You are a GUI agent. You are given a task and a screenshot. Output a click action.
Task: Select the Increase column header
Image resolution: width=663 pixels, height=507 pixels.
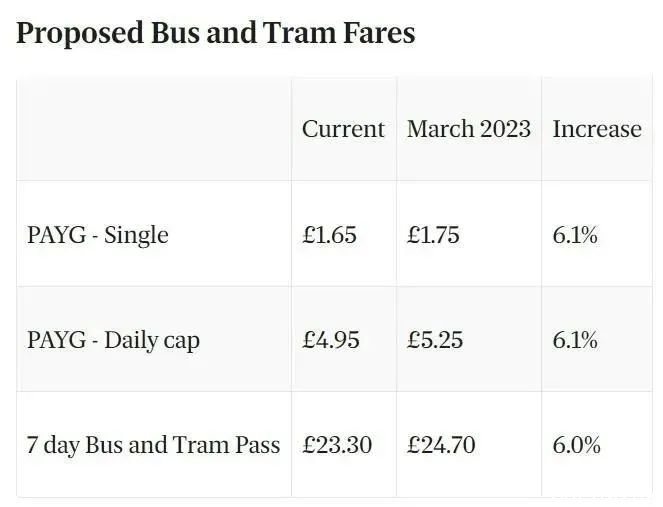(597, 129)
